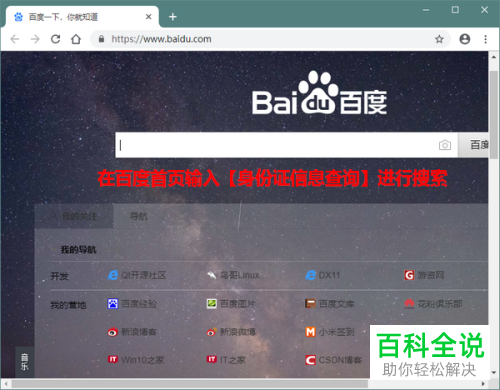Reload the Baidu page
Viewport: 500px width, 390px height.
click(x=56, y=39)
